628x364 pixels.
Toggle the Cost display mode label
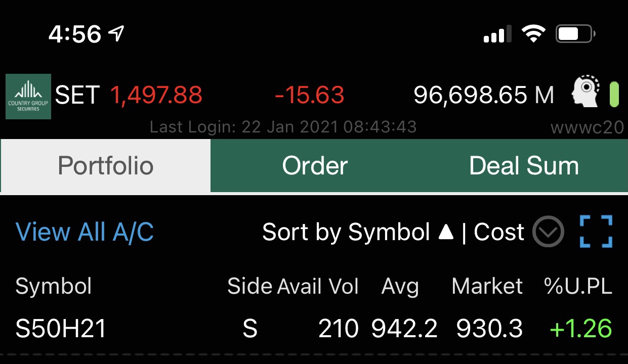pos(499,232)
